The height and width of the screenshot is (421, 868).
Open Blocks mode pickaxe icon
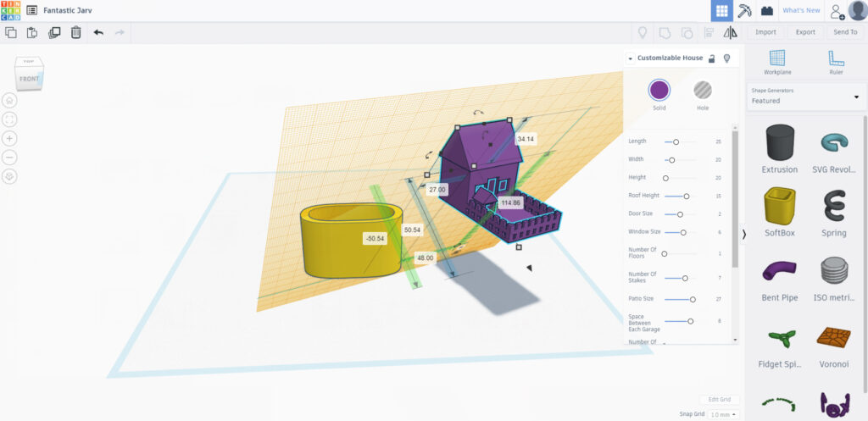coord(744,10)
